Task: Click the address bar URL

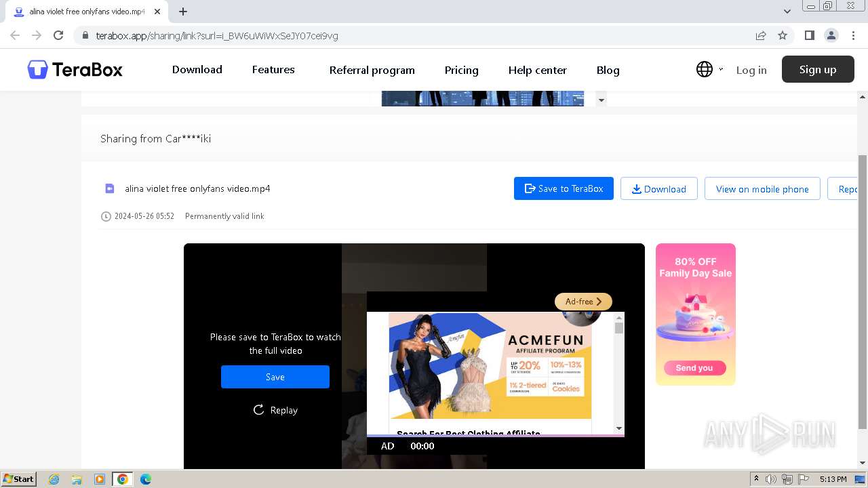Action: 217,35
